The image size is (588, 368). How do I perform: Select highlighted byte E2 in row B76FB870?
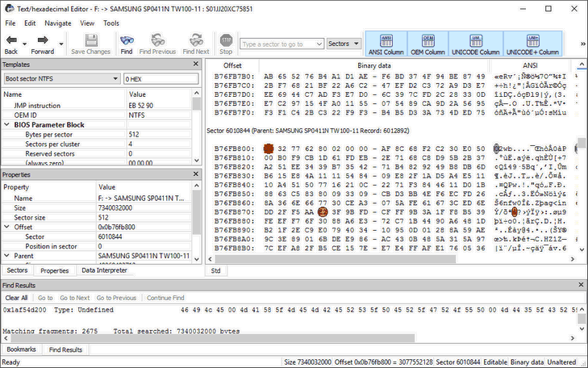tap(323, 212)
